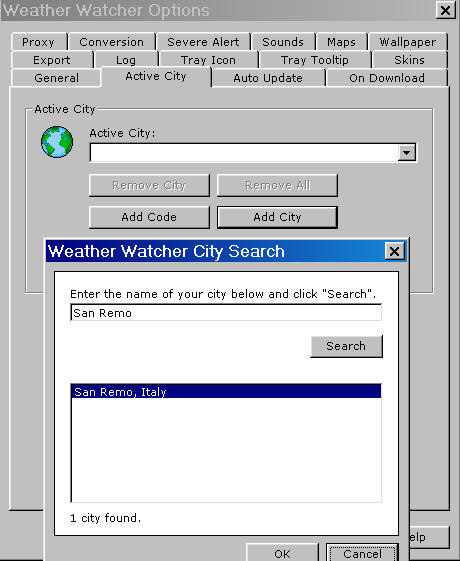Go to the Auto Update tab
This screenshot has width=460, height=561.
[268, 78]
